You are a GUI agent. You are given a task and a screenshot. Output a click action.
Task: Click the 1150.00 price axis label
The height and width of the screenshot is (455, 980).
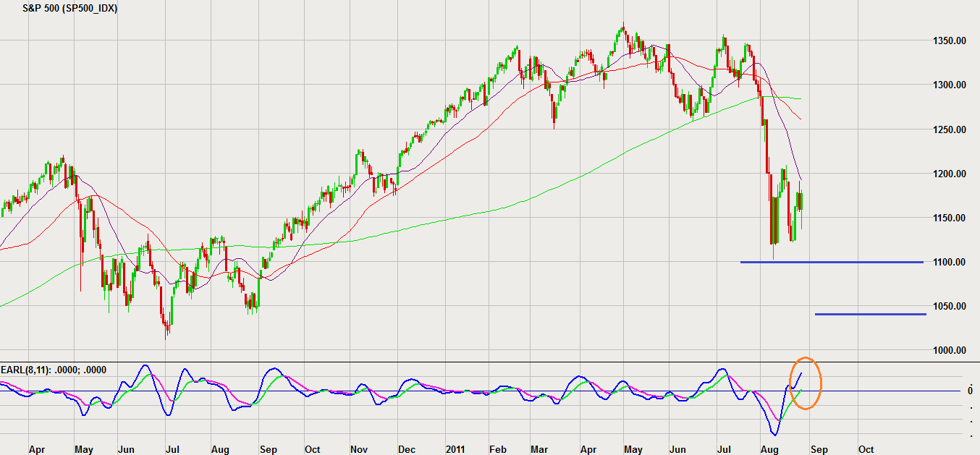pyautogui.click(x=949, y=218)
